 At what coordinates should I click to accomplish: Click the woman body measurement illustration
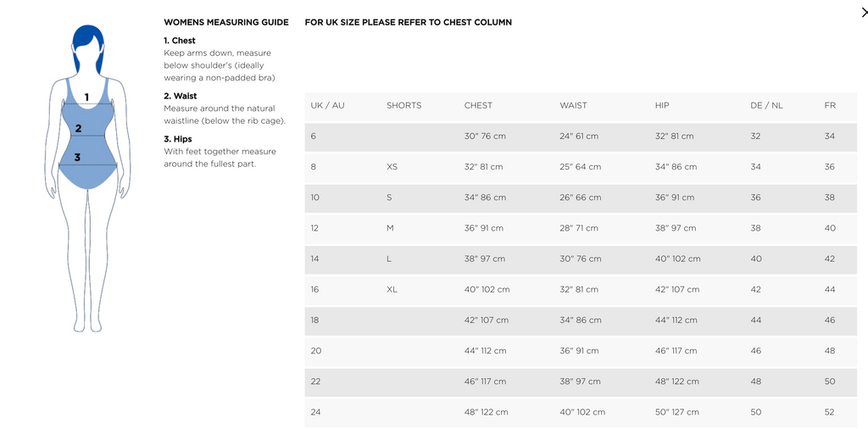[88, 178]
